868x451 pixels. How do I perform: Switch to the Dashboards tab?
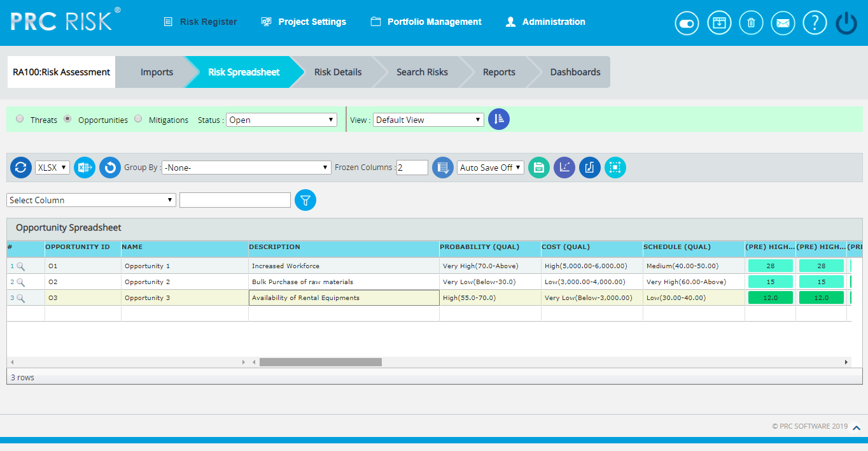[x=575, y=72]
